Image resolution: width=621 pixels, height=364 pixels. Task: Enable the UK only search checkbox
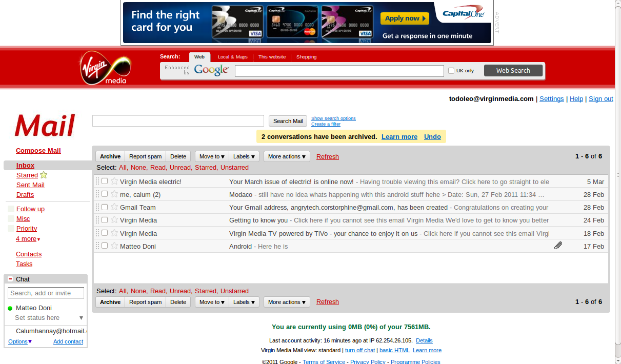click(451, 71)
